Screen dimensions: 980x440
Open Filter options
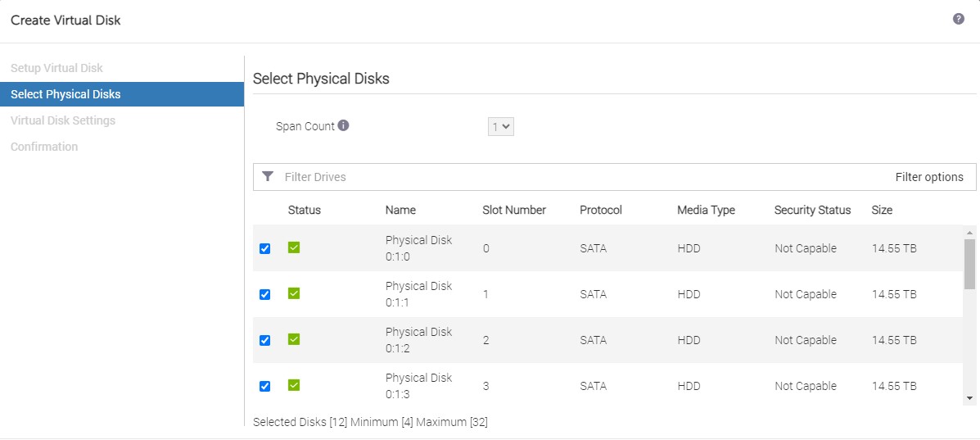pos(928,177)
